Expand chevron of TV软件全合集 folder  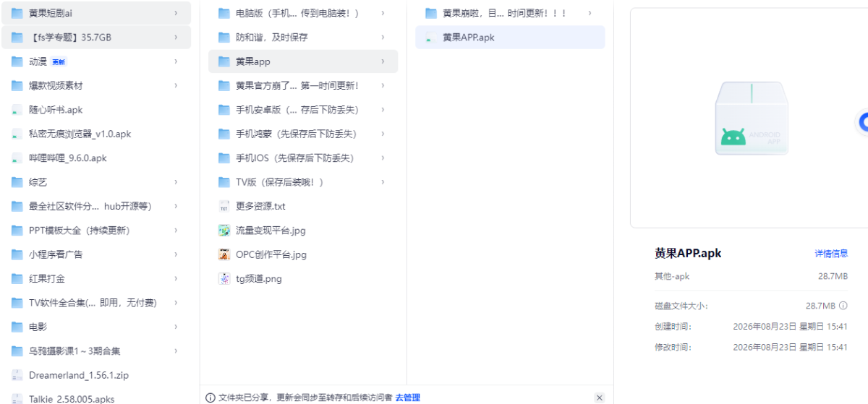click(x=176, y=303)
